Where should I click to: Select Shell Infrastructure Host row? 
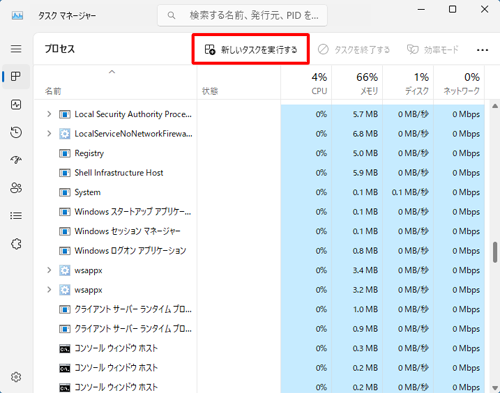[259, 173]
